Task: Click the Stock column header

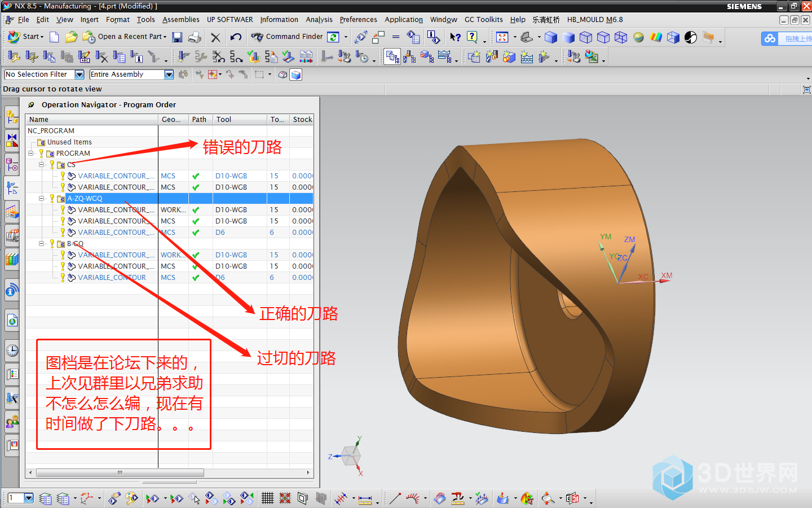Action: pyautogui.click(x=302, y=120)
